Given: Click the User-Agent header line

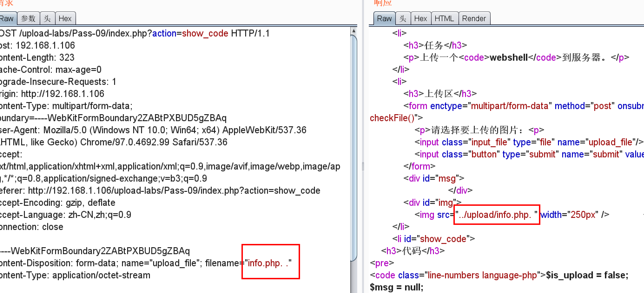Looking at the screenshot, I should click(152, 130).
